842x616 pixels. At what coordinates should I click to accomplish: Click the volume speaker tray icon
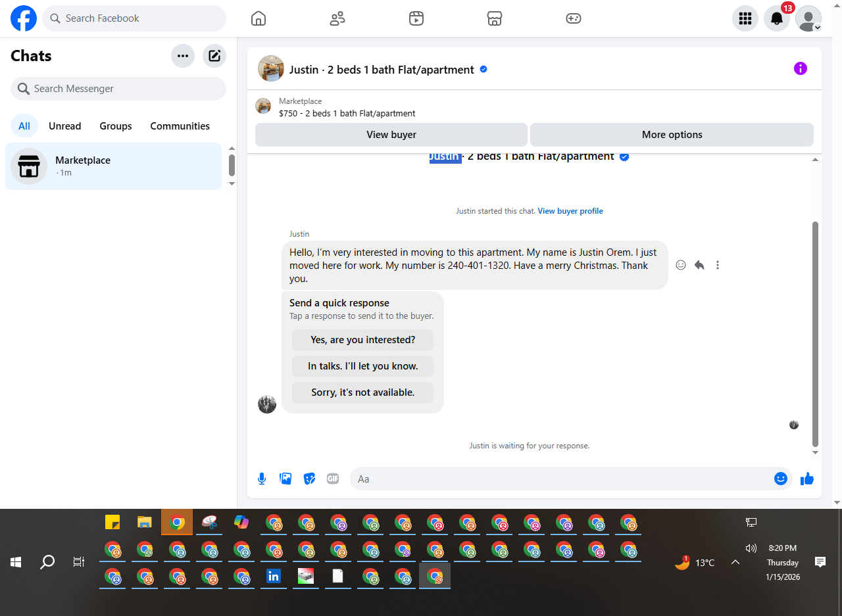[751, 548]
